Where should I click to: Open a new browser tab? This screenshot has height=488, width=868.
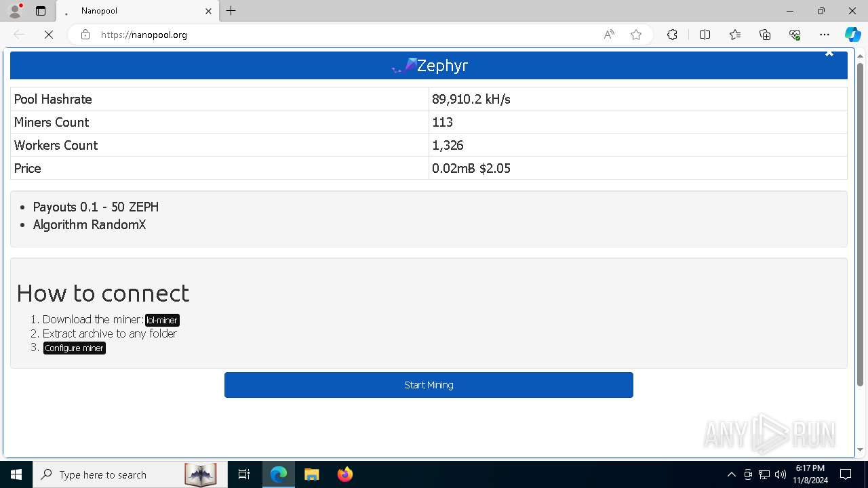231,11
